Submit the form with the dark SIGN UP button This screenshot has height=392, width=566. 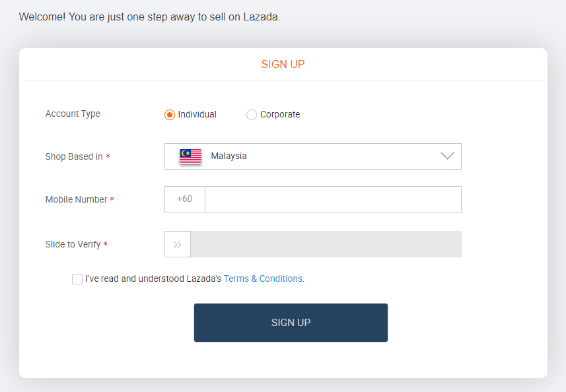point(291,323)
